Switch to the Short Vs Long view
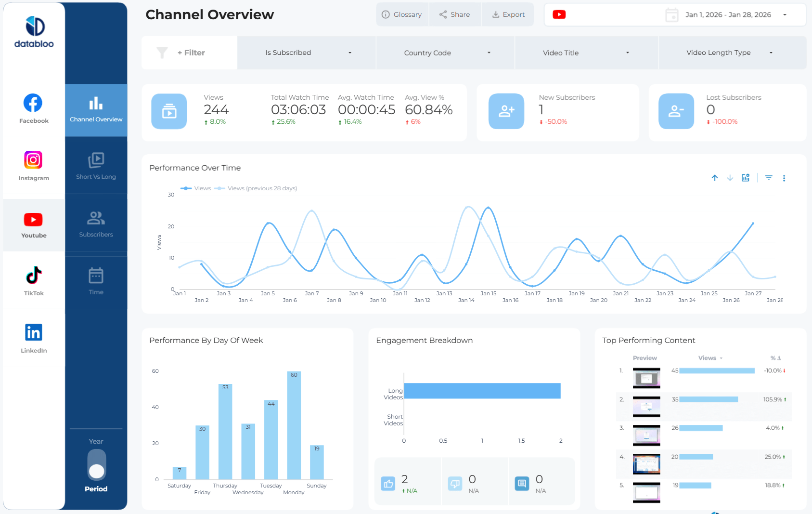The image size is (812, 514). click(96, 166)
